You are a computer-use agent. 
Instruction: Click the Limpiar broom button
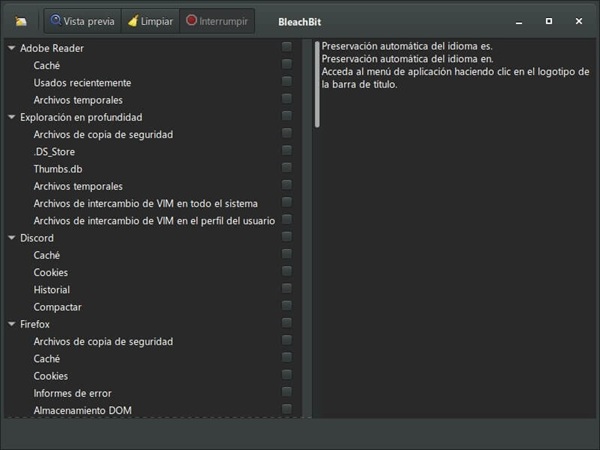click(150, 21)
